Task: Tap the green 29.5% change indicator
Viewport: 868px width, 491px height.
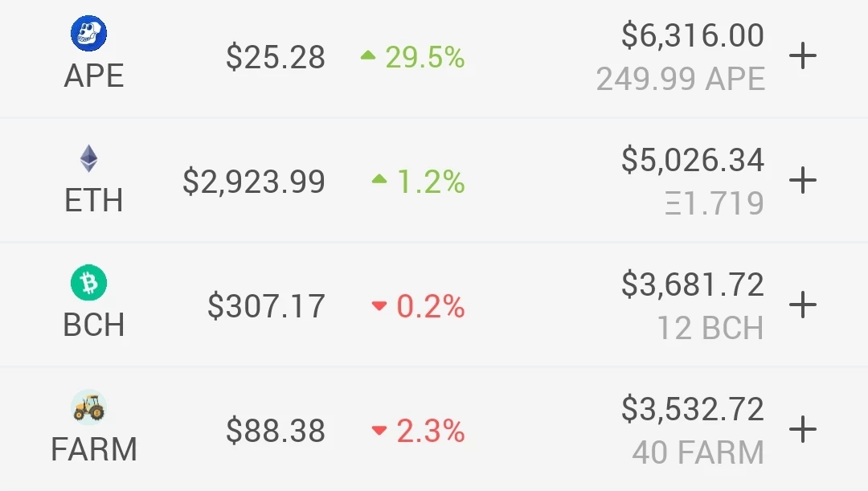Action: point(412,57)
